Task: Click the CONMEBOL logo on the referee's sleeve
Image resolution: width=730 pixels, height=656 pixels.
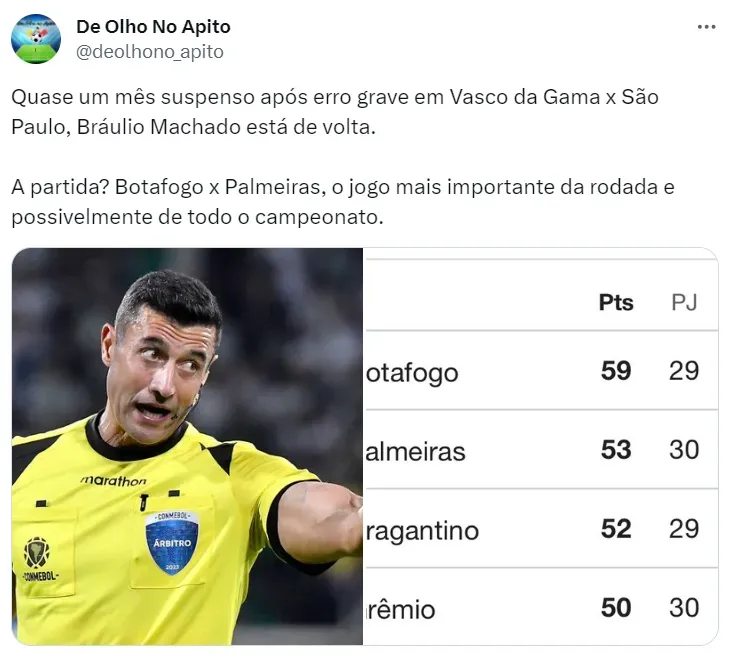Action: point(38,560)
